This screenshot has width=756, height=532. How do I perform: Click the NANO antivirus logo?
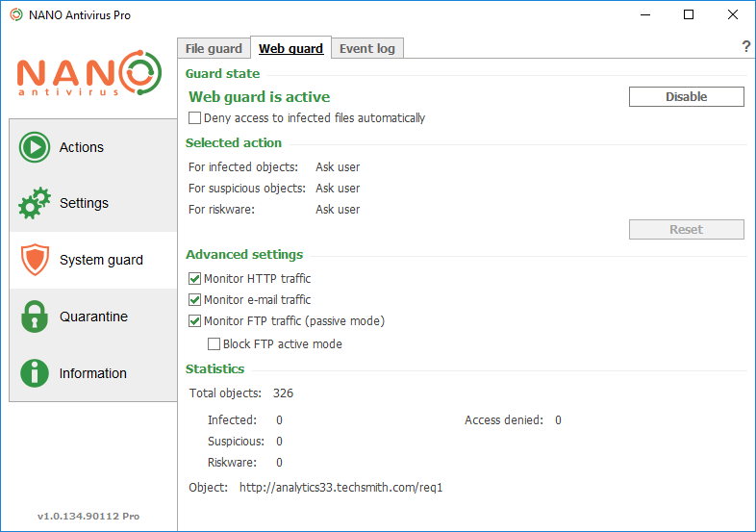coord(89,73)
